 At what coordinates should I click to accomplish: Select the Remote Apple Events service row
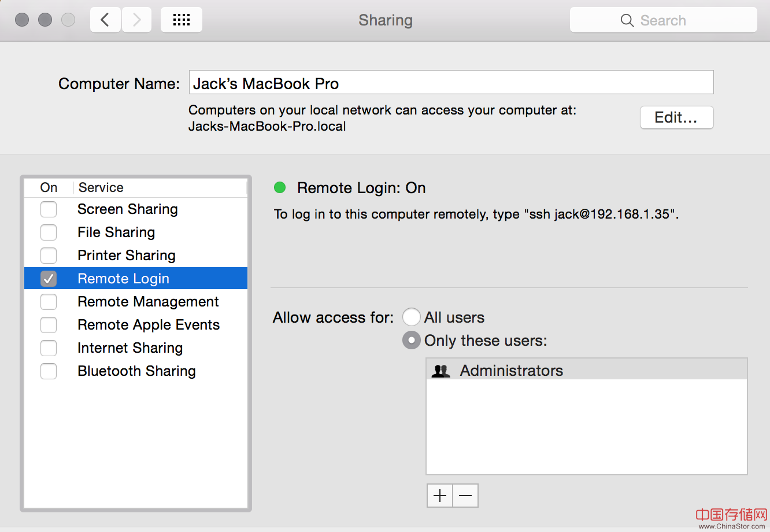[x=136, y=325]
